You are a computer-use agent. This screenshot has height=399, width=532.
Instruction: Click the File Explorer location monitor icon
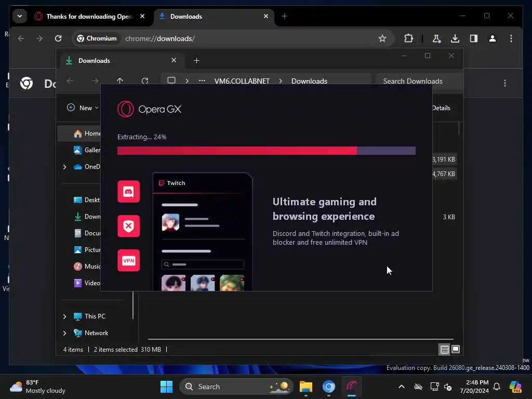pos(171,81)
